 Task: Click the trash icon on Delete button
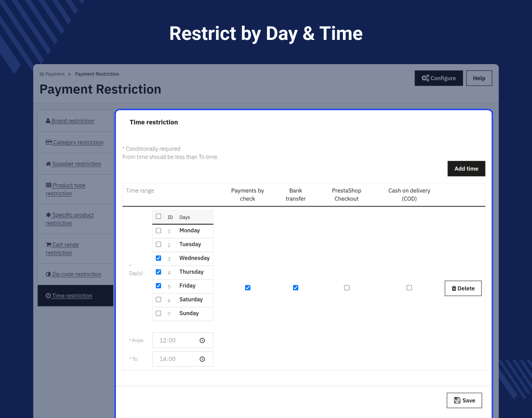click(x=454, y=288)
